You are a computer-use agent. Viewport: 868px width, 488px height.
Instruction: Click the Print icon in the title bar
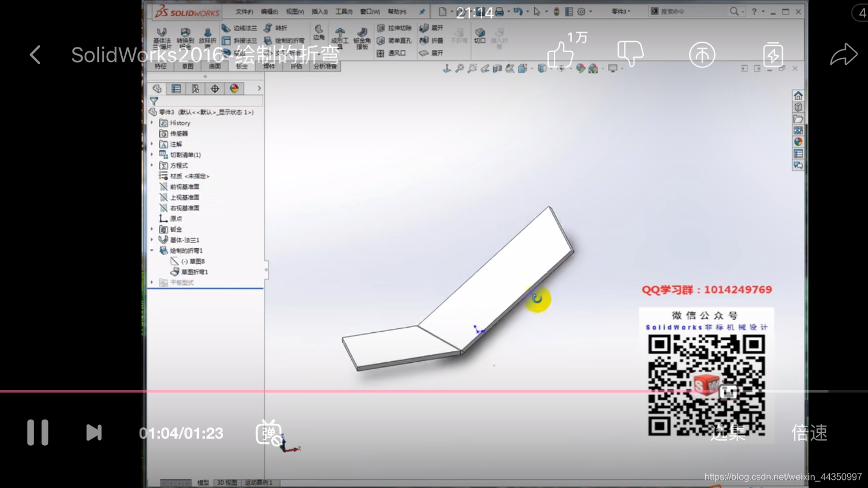(499, 12)
